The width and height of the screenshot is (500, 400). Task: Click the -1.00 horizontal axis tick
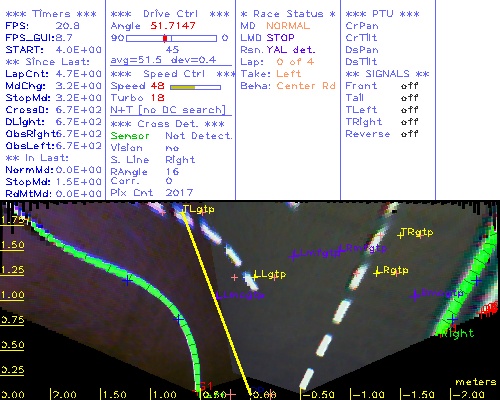point(368,395)
